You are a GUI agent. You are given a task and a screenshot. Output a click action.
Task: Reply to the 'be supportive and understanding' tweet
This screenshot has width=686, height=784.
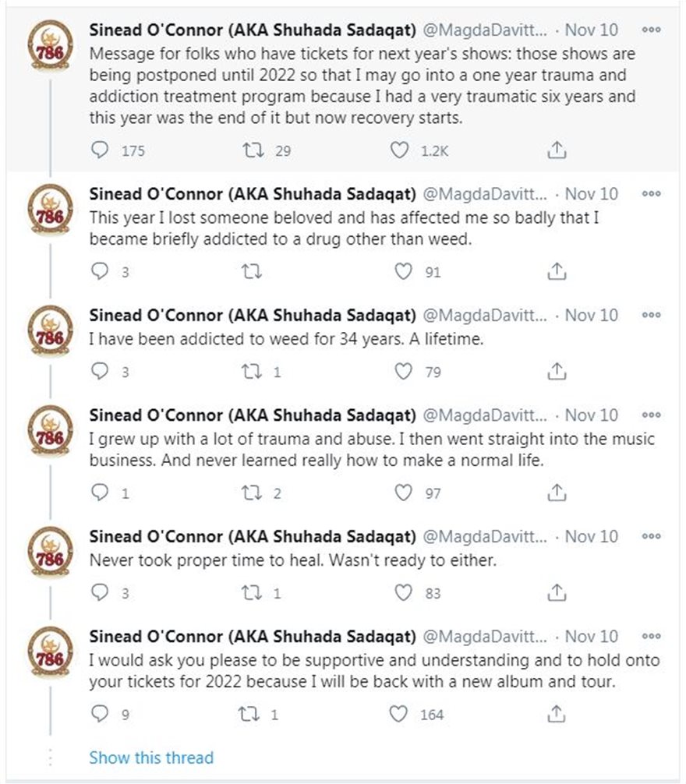(x=101, y=714)
